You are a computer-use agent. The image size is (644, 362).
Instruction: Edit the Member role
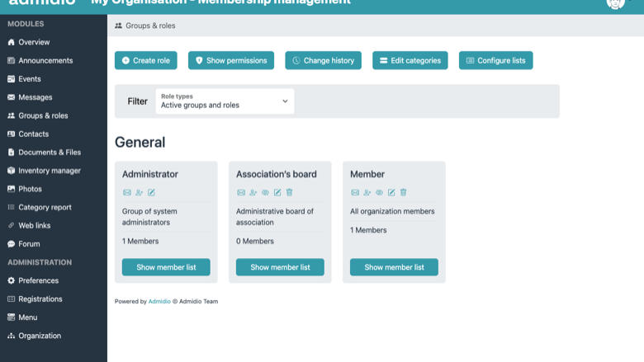click(x=391, y=192)
